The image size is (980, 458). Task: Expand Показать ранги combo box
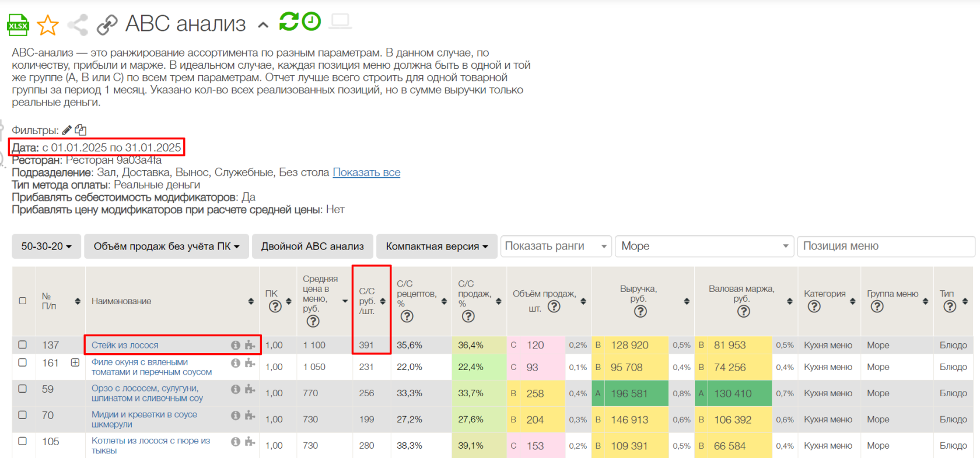(555, 246)
